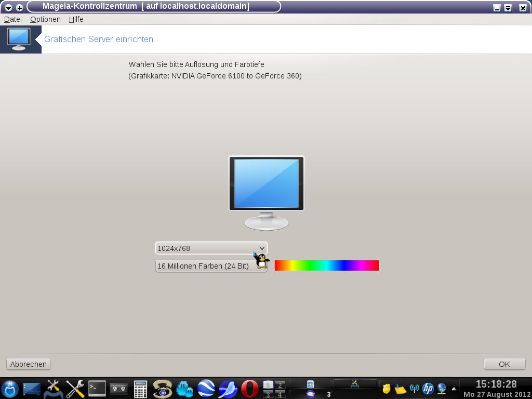
Task: Open the crossed wrench and screwdriver settings icon
Action: pyautogui.click(x=75, y=389)
